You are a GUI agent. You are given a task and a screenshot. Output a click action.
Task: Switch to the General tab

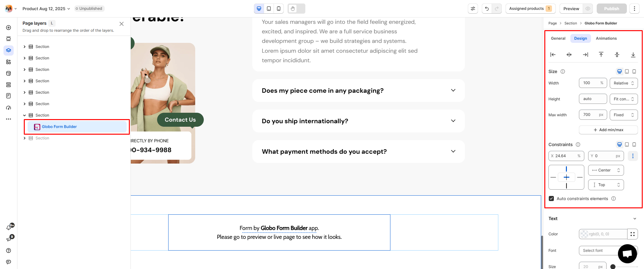558,38
